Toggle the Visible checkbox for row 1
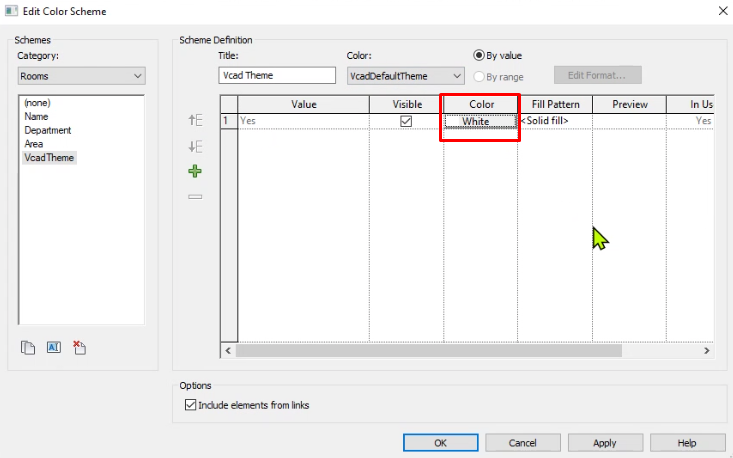 pos(406,121)
